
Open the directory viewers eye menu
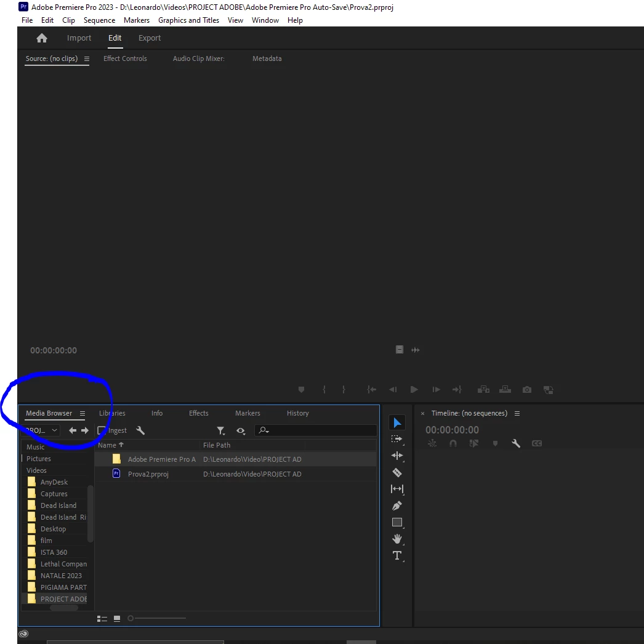[x=241, y=430]
